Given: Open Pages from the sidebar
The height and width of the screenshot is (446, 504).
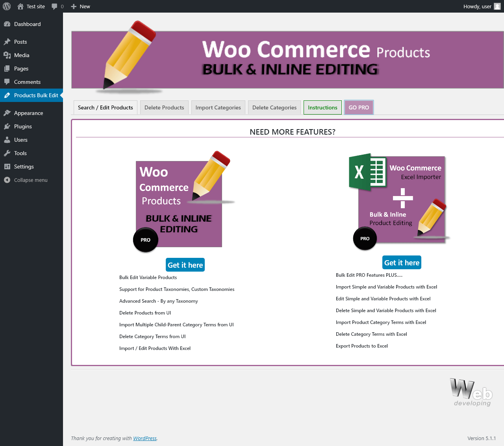Looking at the screenshot, I should (x=31, y=68).
